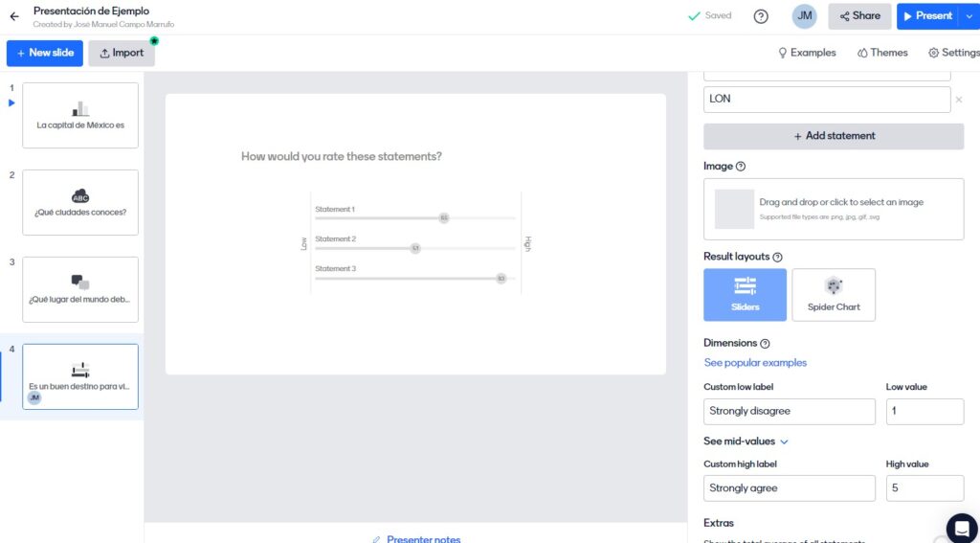This screenshot has width=980, height=543.
Task: Click the Custom low label input field
Action: pos(789,412)
